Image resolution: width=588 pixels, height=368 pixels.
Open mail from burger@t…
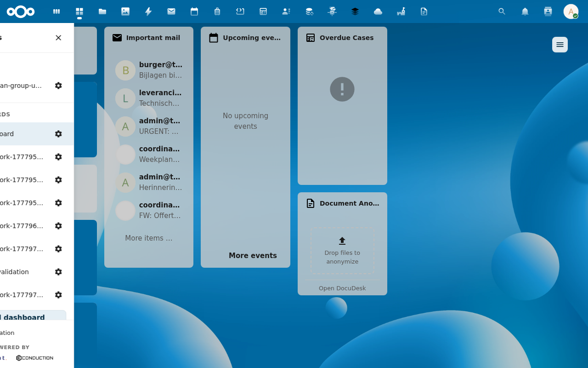149,70
